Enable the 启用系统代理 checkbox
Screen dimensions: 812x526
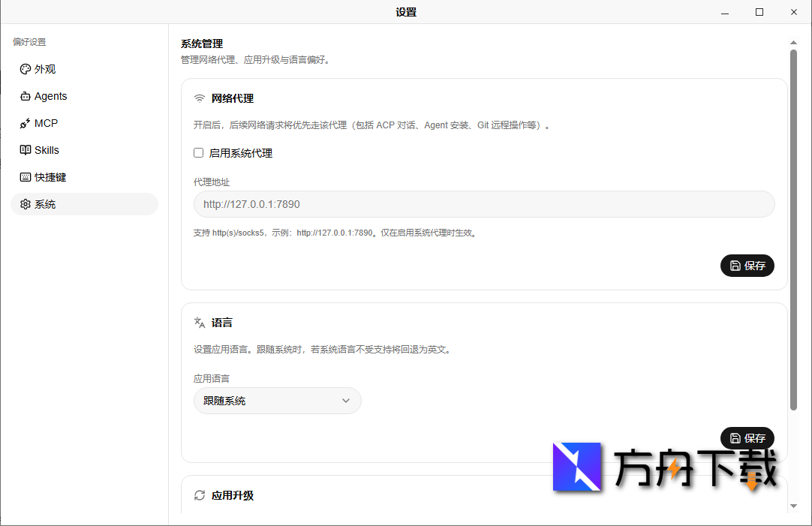tap(198, 152)
